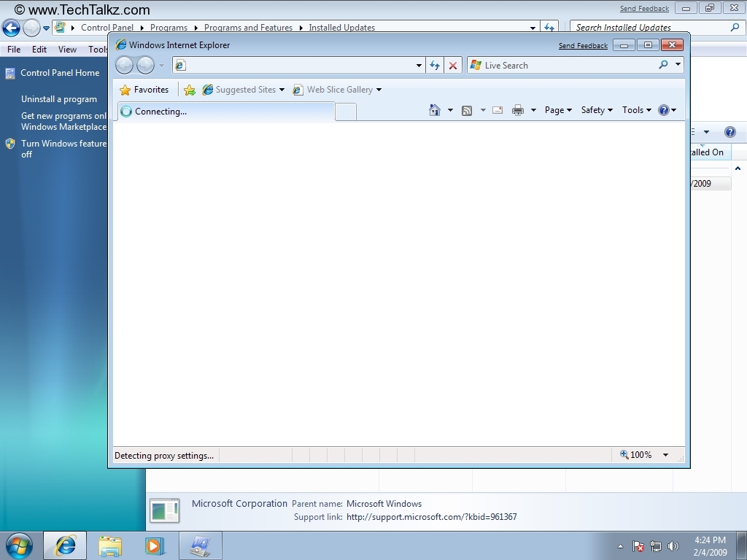Screen dimensions: 747x560
Task: Click the Add to Favorites Bar icon
Action: pyautogui.click(x=190, y=90)
